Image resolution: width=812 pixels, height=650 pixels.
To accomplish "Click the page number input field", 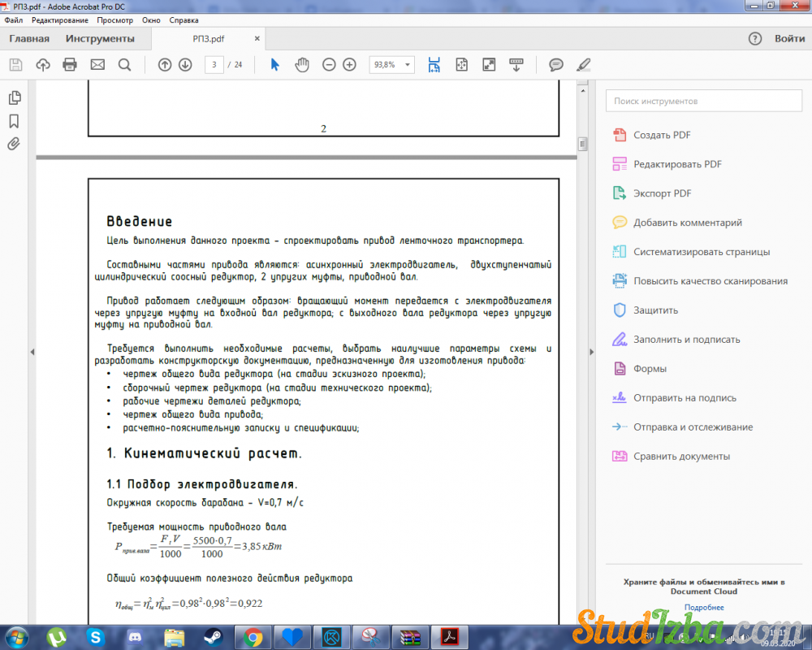I will click(214, 65).
